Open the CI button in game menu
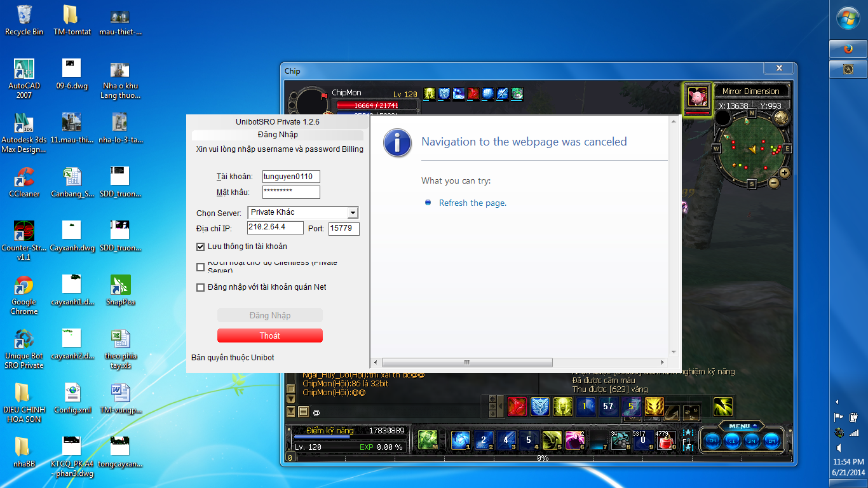 click(x=732, y=440)
